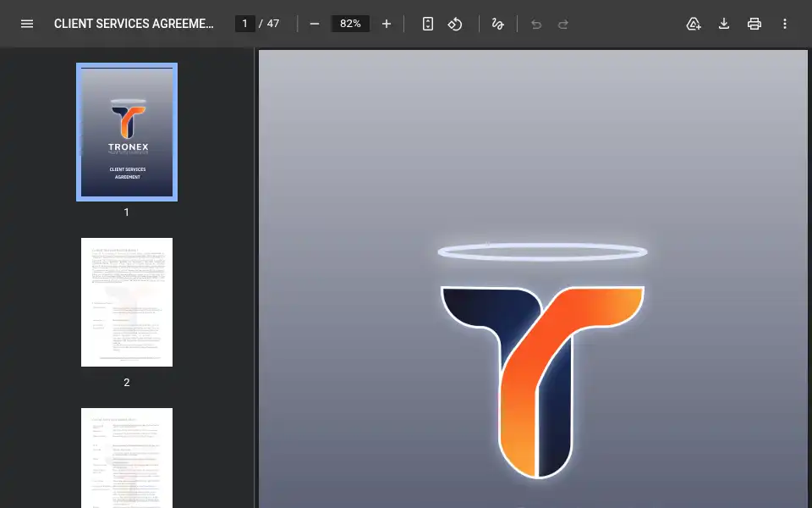Viewport: 812px width, 508px height.
Task: Click the undo arrow icon
Action: coord(536,25)
